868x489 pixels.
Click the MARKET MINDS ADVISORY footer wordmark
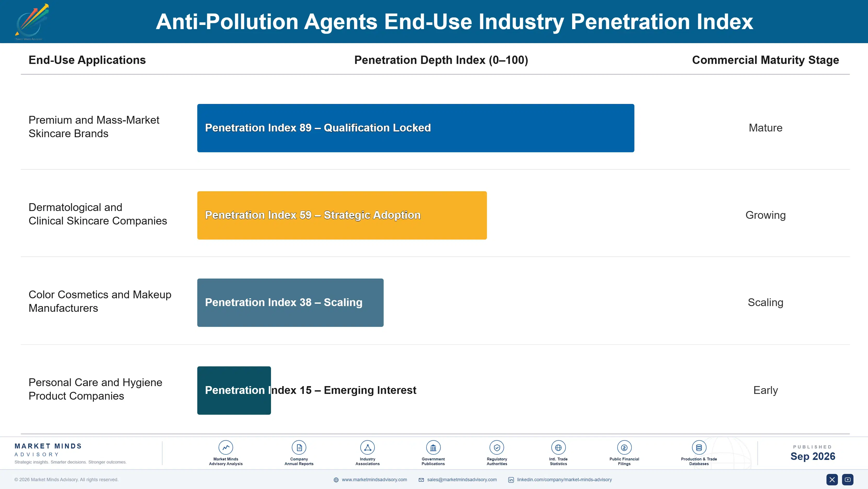(48, 450)
